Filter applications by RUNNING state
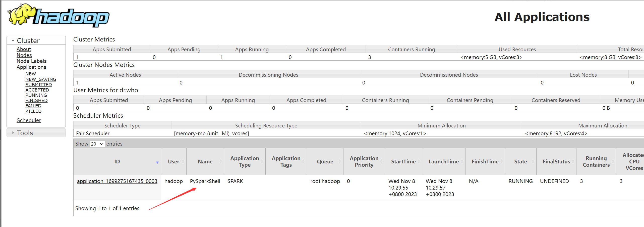This screenshot has height=227, width=644. pos(36,95)
